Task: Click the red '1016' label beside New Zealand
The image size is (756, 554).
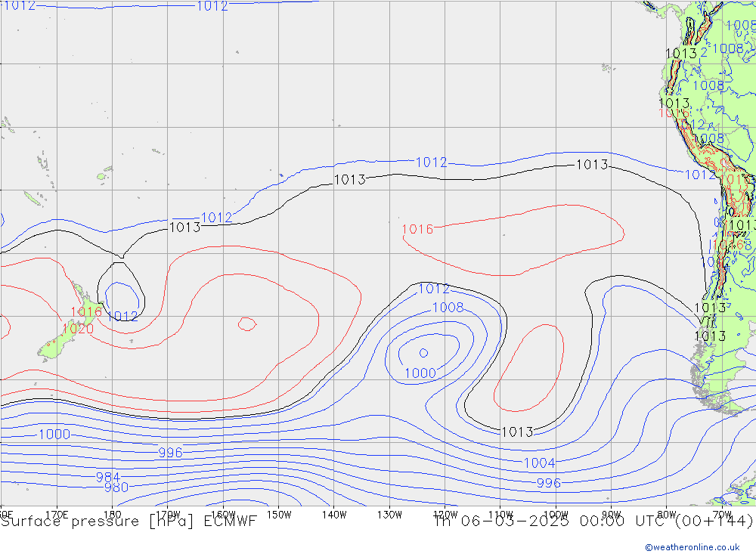Action: tap(86, 312)
